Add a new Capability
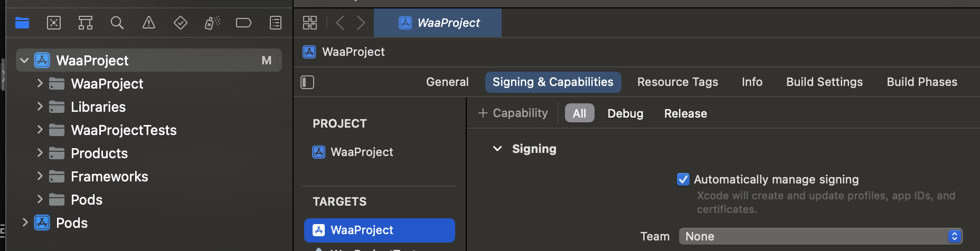The width and height of the screenshot is (980, 251). tap(513, 113)
